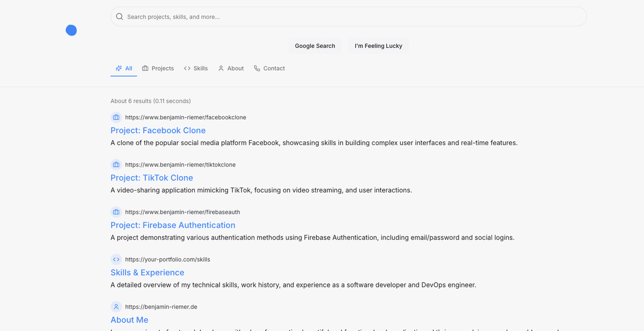
Task: Click briefcase icon beside firebaseauth URL
Action: [116, 212]
